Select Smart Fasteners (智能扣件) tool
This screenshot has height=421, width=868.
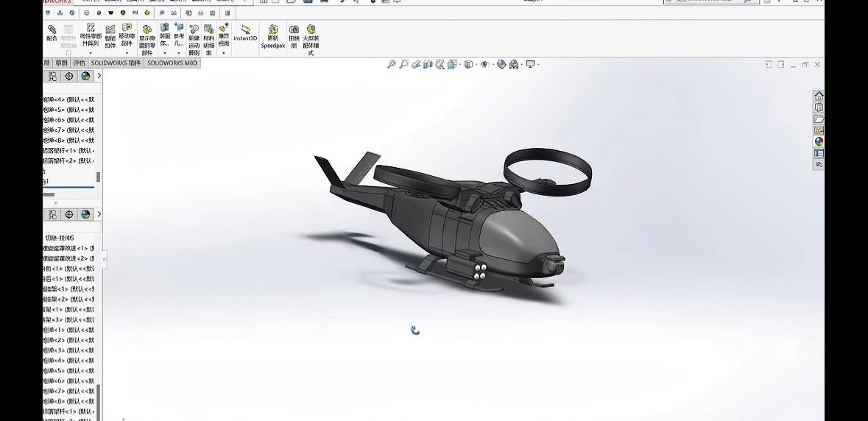(x=110, y=37)
